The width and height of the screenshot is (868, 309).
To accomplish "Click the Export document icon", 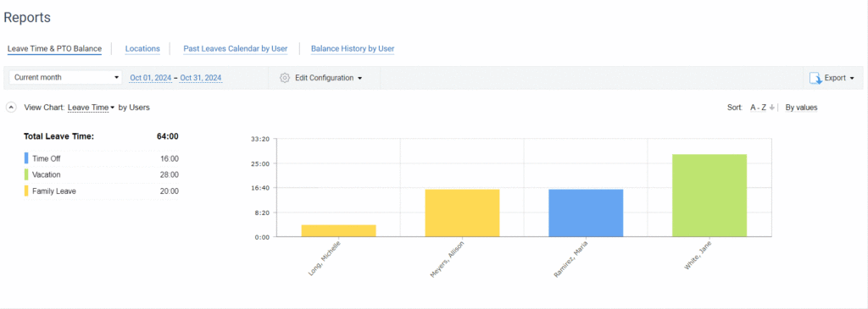I will 815,78.
